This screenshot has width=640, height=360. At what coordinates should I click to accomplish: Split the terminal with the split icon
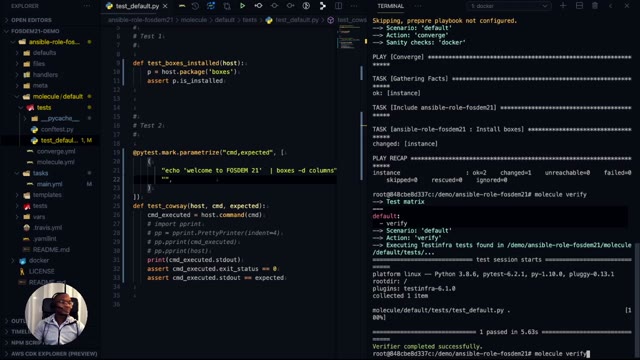579,6
